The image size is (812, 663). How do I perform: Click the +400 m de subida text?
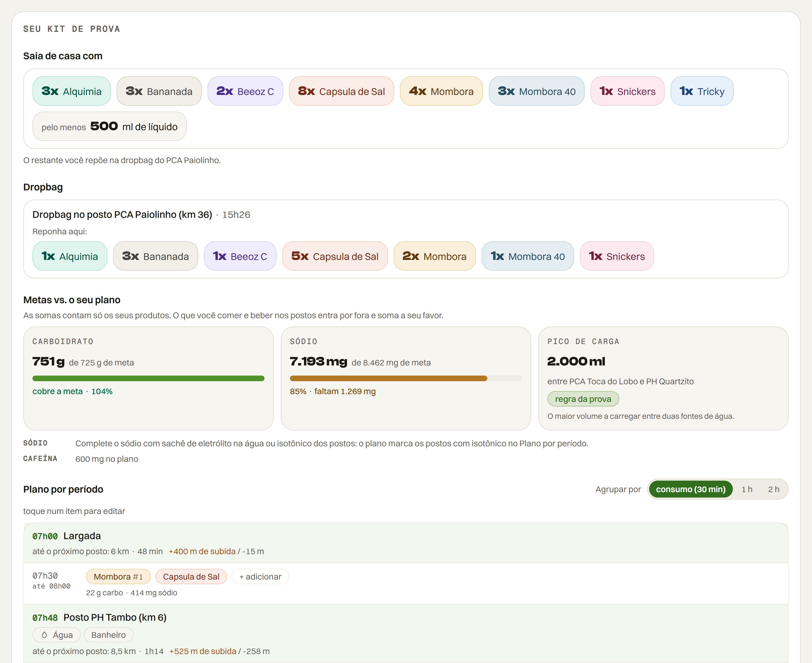(202, 551)
